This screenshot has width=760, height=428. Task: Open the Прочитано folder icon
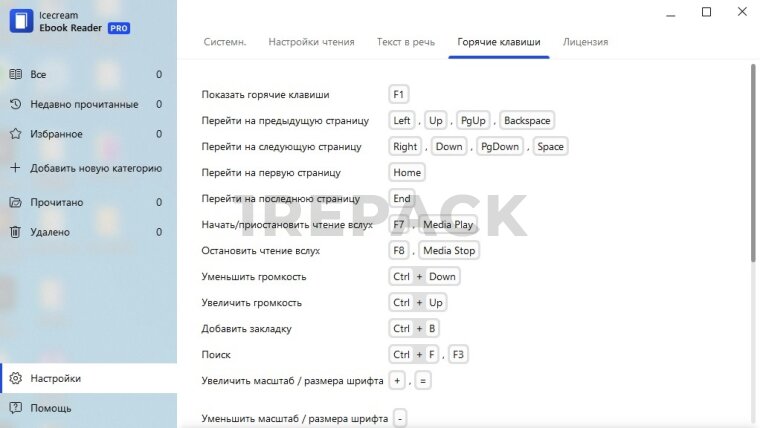(x=15, y=202)
